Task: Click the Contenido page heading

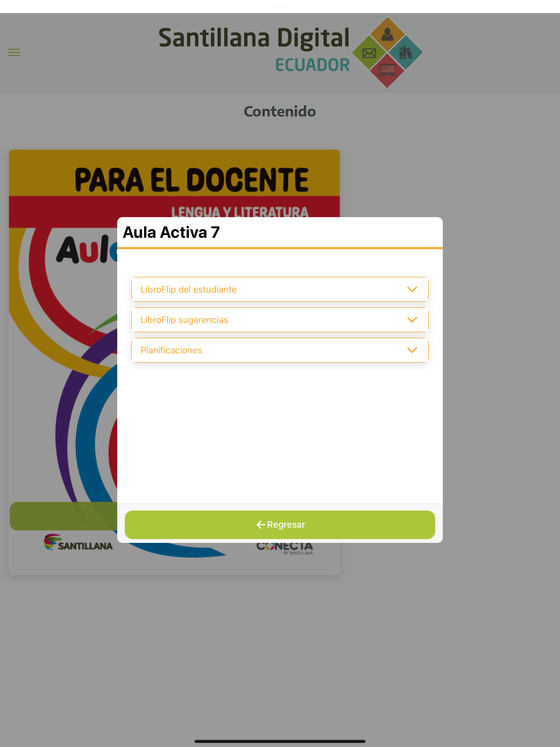Action: pyautogui.click(x=280, y=112)
